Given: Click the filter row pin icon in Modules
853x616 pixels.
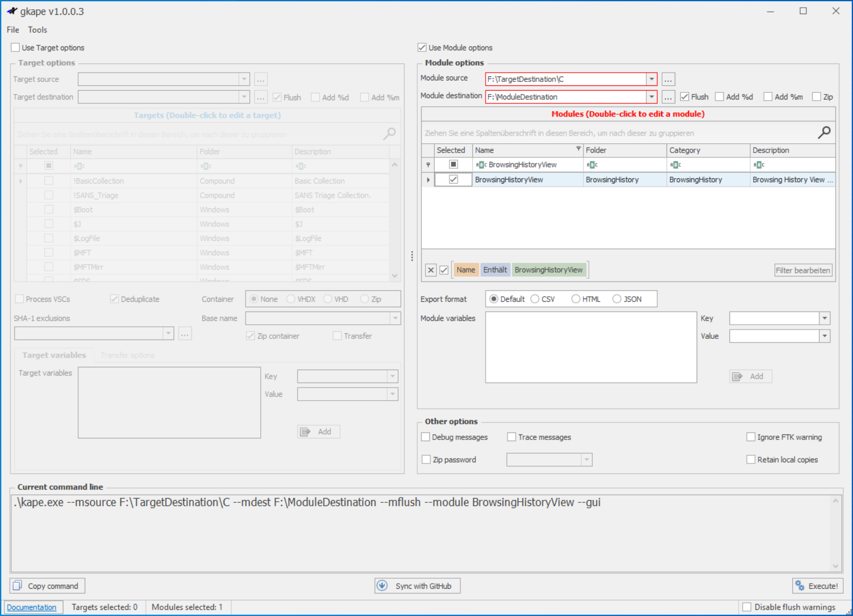Looking at the screenshot, I should click(x=428, y=165).
